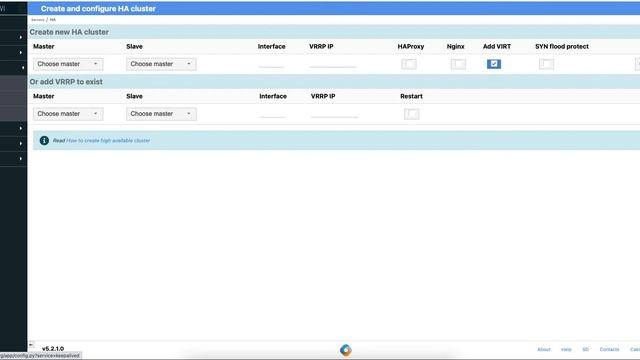Go to Servers breadcrumb
The width and height of the screenshot is (640, 360).
[38, 20]
